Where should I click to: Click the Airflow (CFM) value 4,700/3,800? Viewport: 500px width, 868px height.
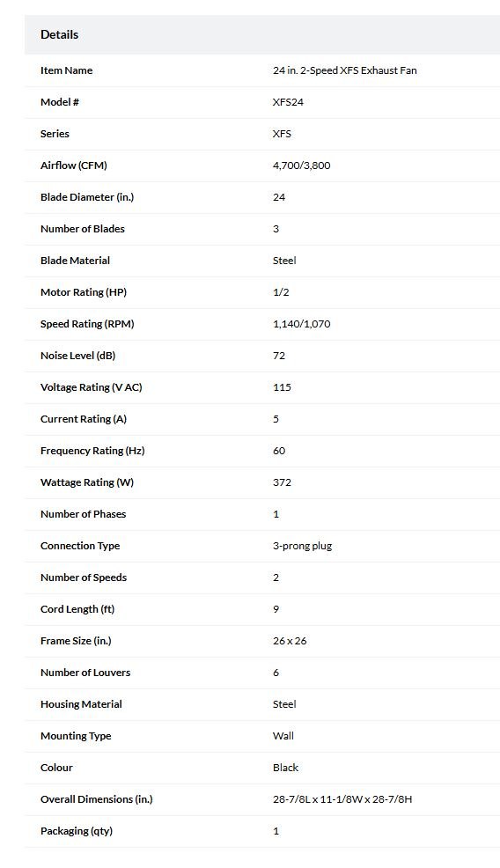(x=302, y=166)
